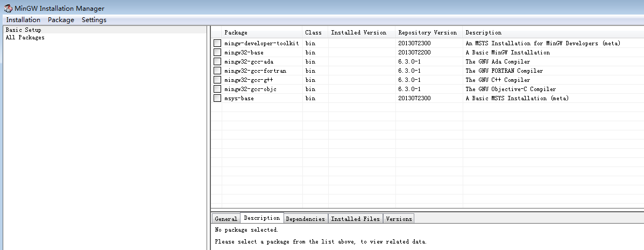Check the mingw32-gcc-ada package box

tap(217, 61)
